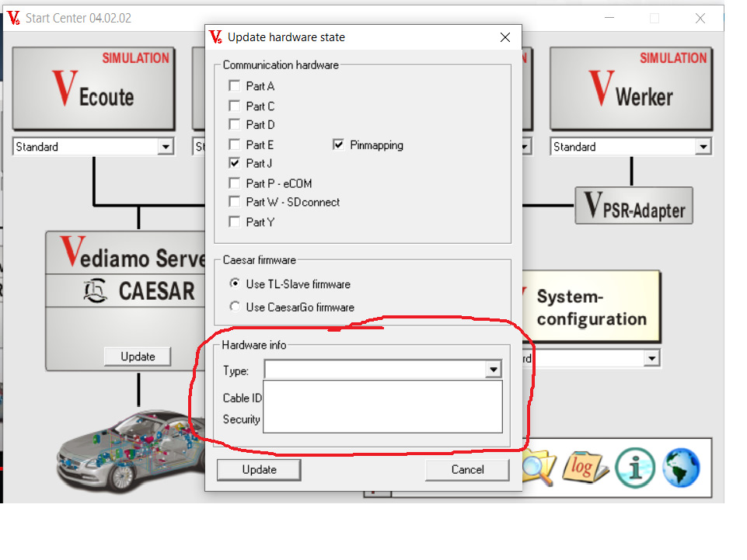Open the PSR-Adapter tile
The height and width of the screenshot is (560, 747).
click(633, 206)
